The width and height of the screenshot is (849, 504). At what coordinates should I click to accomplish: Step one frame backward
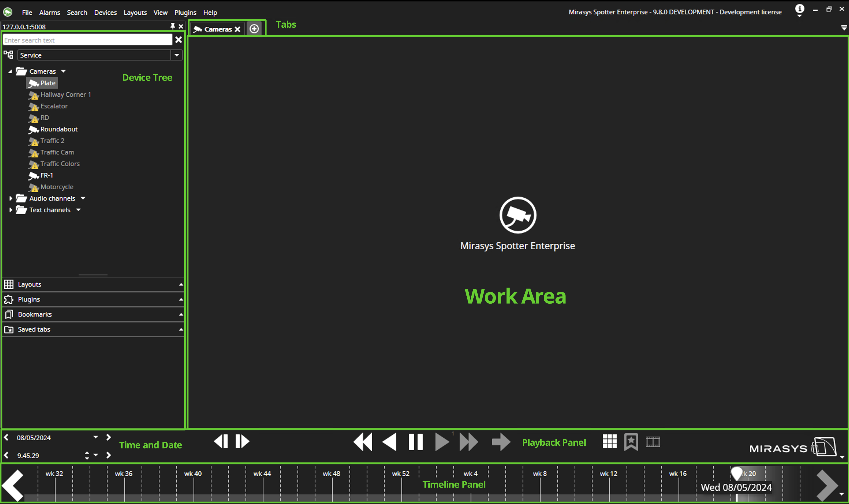click(x=221, y=441)
